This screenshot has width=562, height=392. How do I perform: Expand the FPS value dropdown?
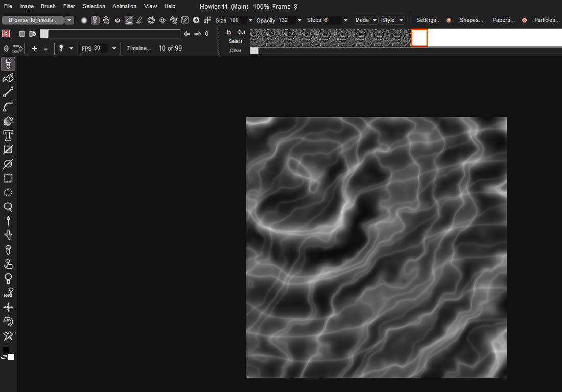(113, 48)
